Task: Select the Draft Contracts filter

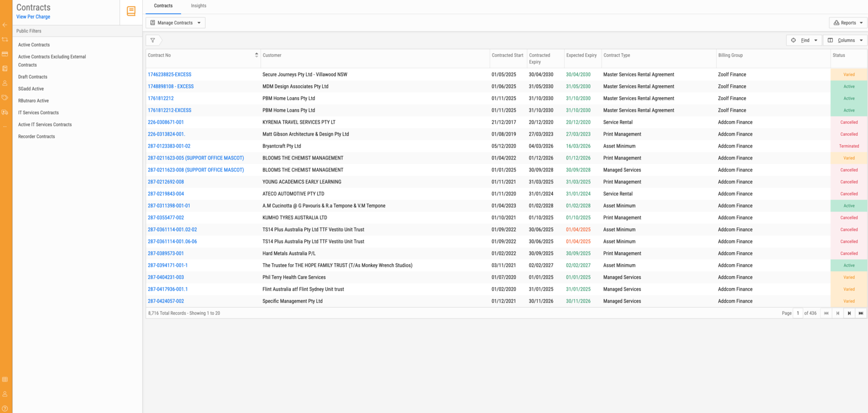Action: pyautogui.click(x=33, y=77)
